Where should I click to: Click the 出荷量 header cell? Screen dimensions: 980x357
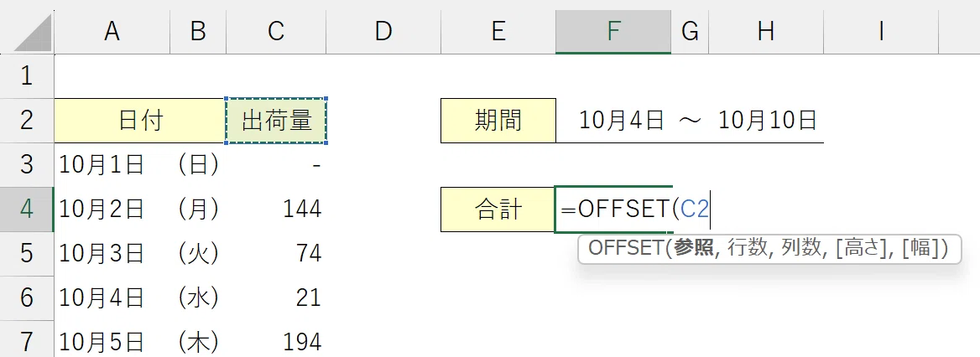[x=276, y=121]
